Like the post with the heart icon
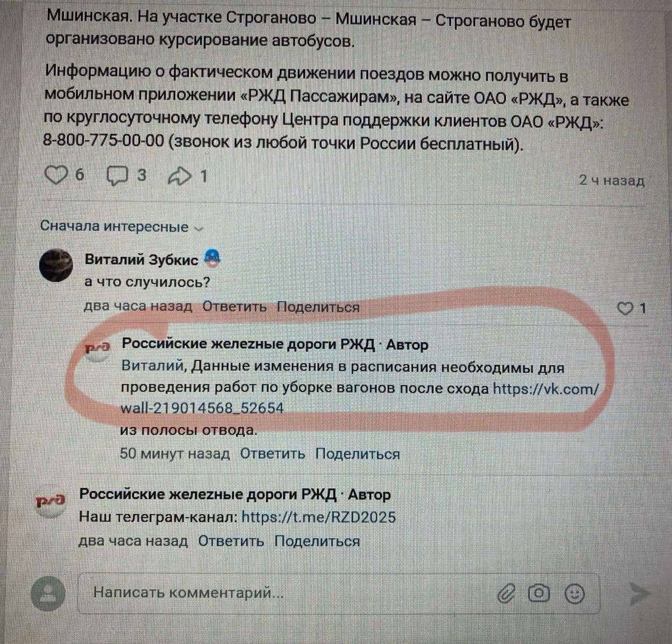672x644 pixels. pyautogui.click(x=56, y=175)
